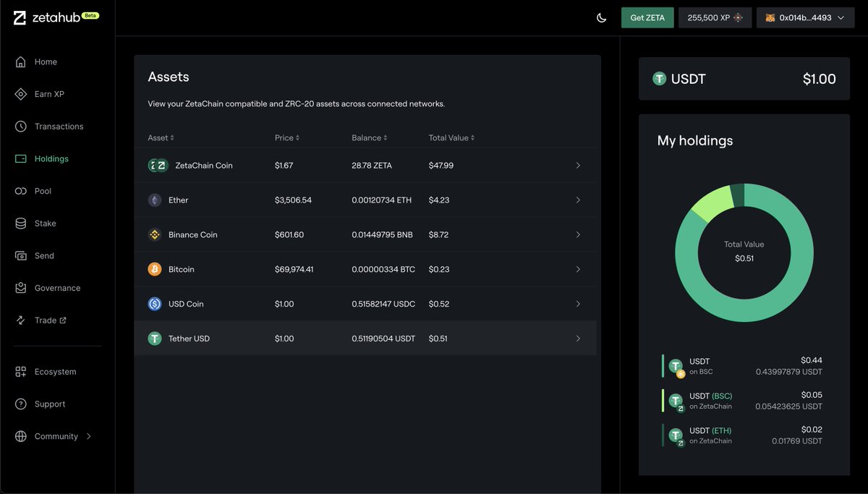This screenshot has width=868, height=494.
Task: Click the Get ZETA button
Action: (x=647, y=18)
